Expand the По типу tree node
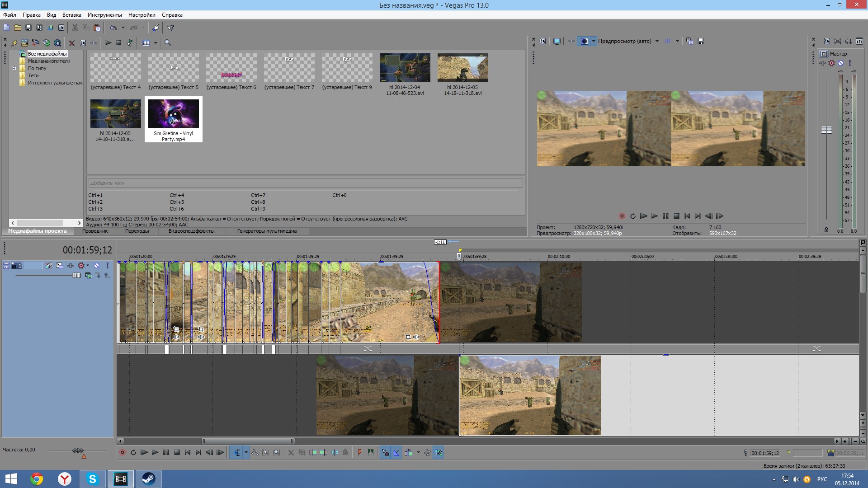 pyautogui.click(x=14, y=69)
